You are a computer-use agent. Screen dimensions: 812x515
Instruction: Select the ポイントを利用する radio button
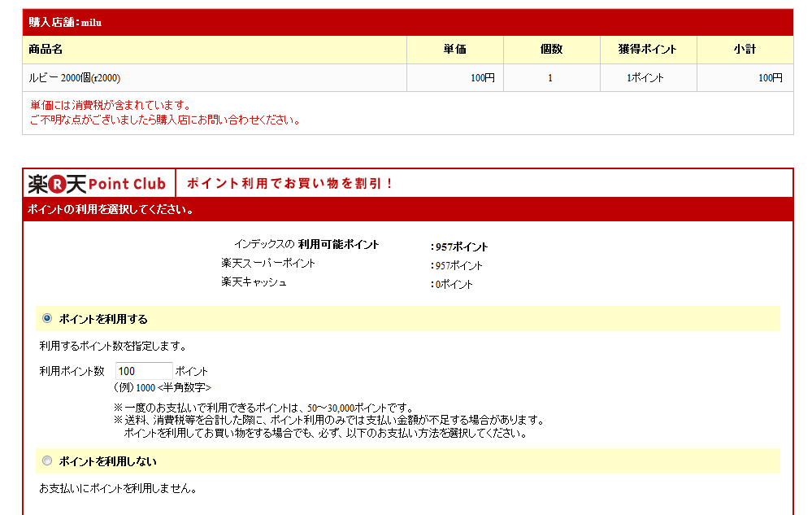tap(47, 318)
